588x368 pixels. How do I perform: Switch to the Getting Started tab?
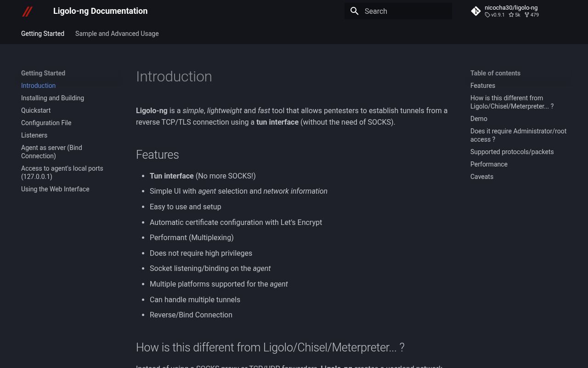click(43, 34)
